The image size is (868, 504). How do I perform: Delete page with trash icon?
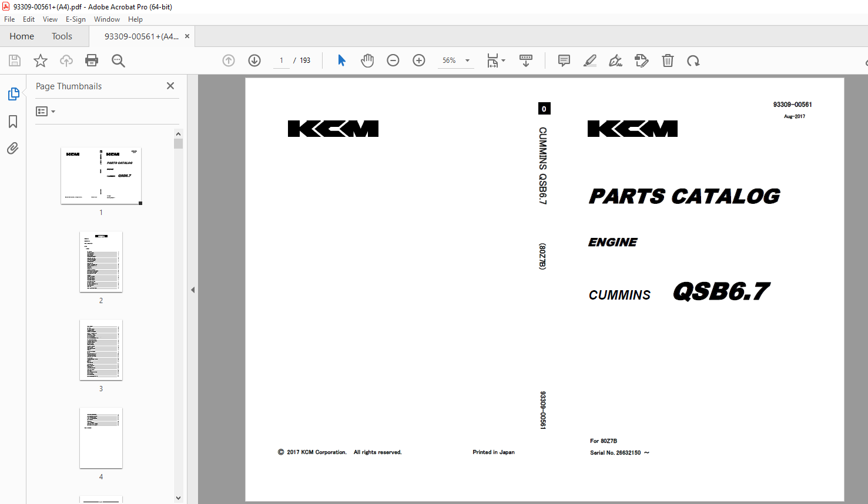pyautogui.click(x=668, y=61)
